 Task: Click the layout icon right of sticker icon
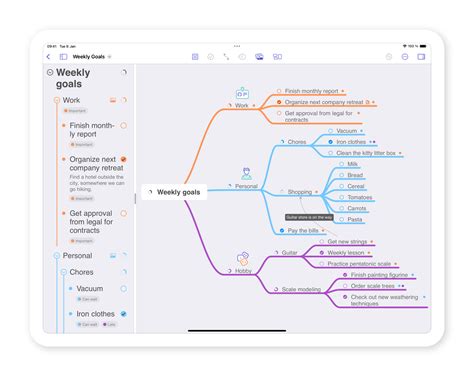277,57
